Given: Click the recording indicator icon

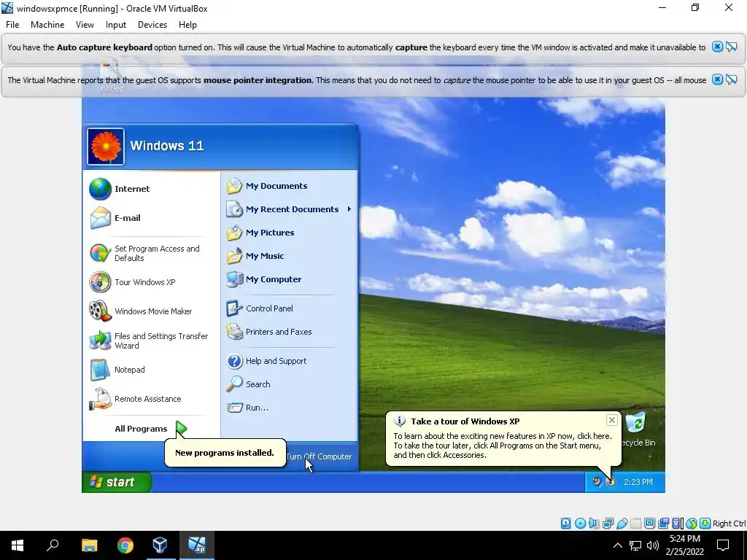Looking at the screenshot, I should (663, 524).
